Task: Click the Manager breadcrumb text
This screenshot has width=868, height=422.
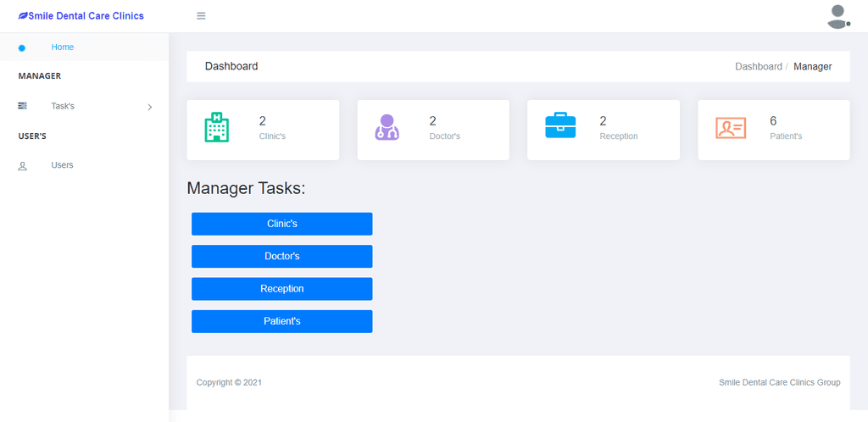Action: pyautogui.click(x=813, y=66)
